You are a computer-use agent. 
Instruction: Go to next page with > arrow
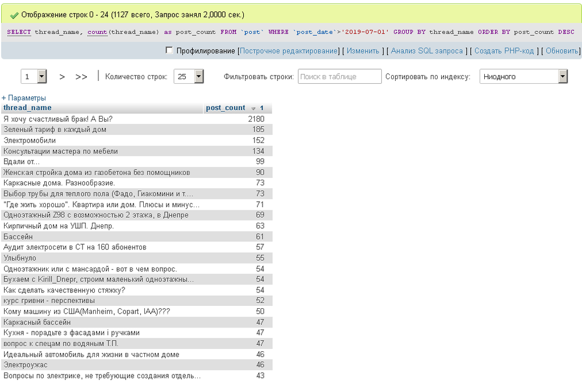[62, 77]
